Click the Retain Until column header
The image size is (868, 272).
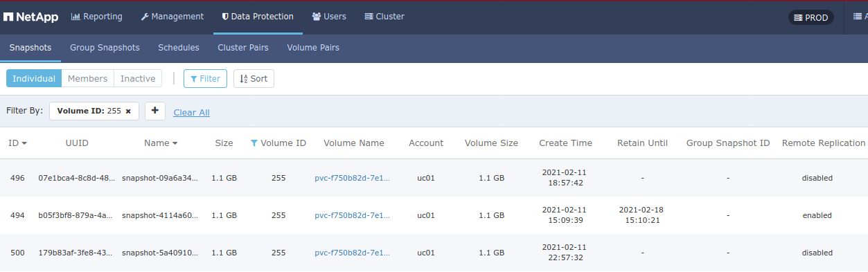pyautogui.click(x=642, y=143)
